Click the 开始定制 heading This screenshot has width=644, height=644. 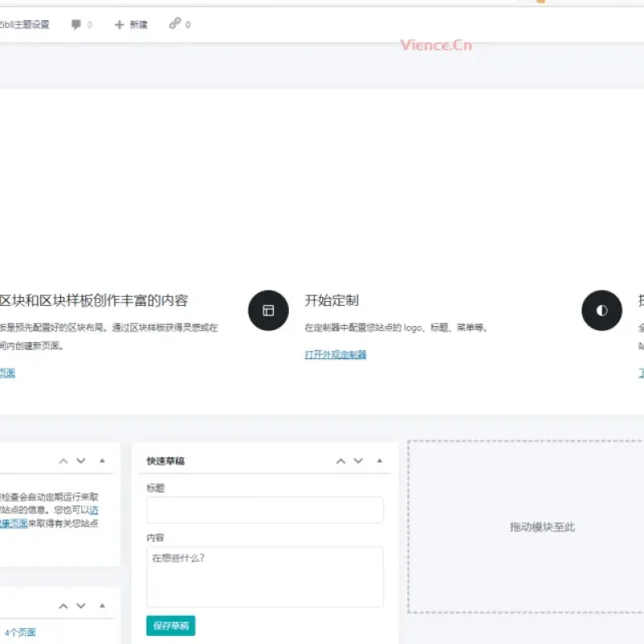point(332,300)
